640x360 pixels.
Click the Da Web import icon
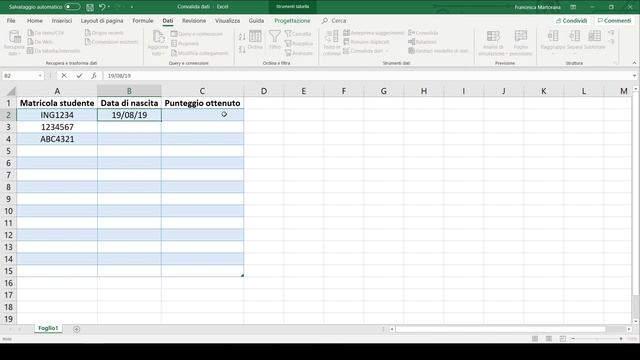[x=31, y=42]
